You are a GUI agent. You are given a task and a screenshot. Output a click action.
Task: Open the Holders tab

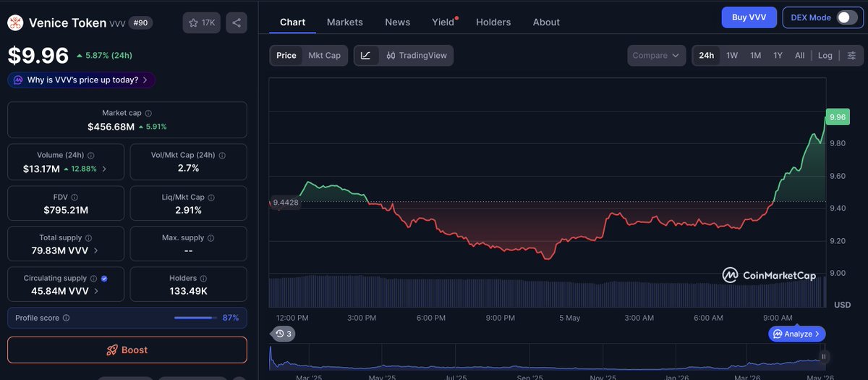493,22
